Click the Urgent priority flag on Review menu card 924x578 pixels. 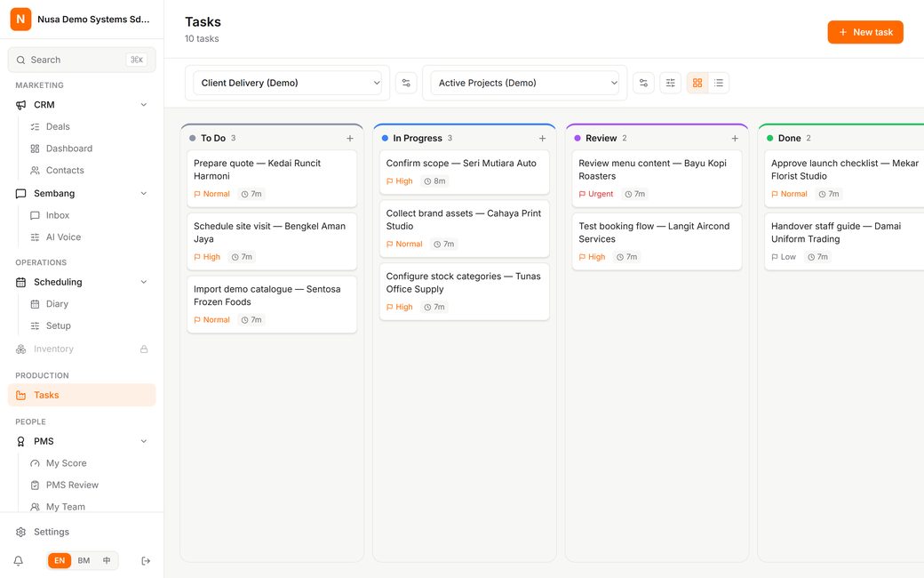point(596,194)
